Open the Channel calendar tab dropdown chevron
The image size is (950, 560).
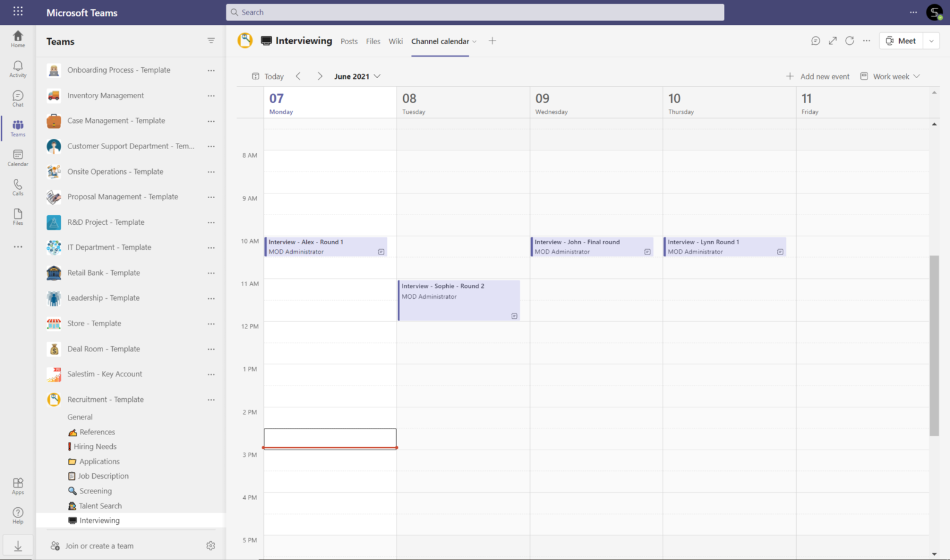(474, 42)
